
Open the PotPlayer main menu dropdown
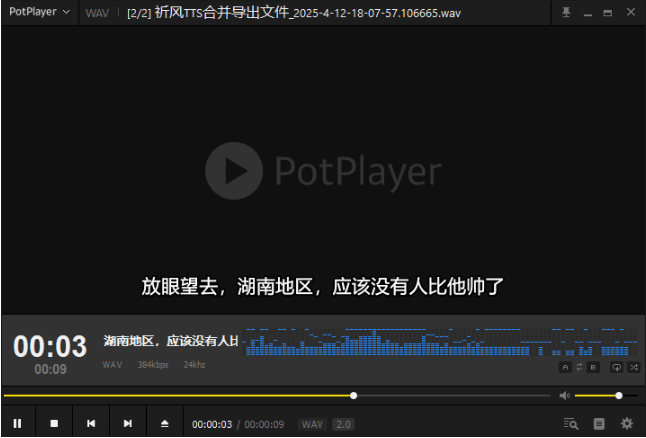click(40, 12)
